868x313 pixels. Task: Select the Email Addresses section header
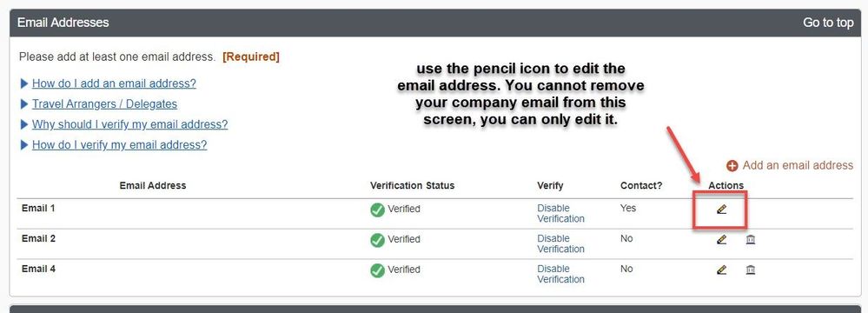(x=63, y=23)
